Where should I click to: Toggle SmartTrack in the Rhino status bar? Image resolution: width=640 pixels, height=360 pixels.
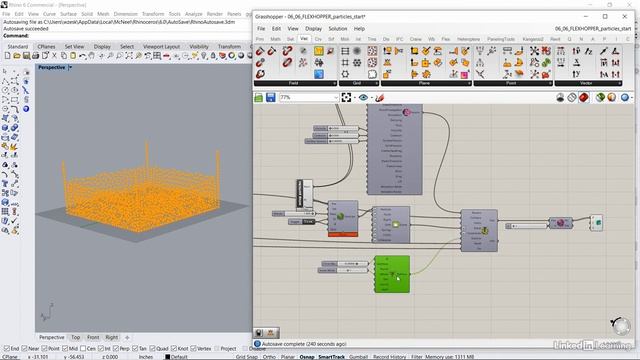(x=331, y=357)
